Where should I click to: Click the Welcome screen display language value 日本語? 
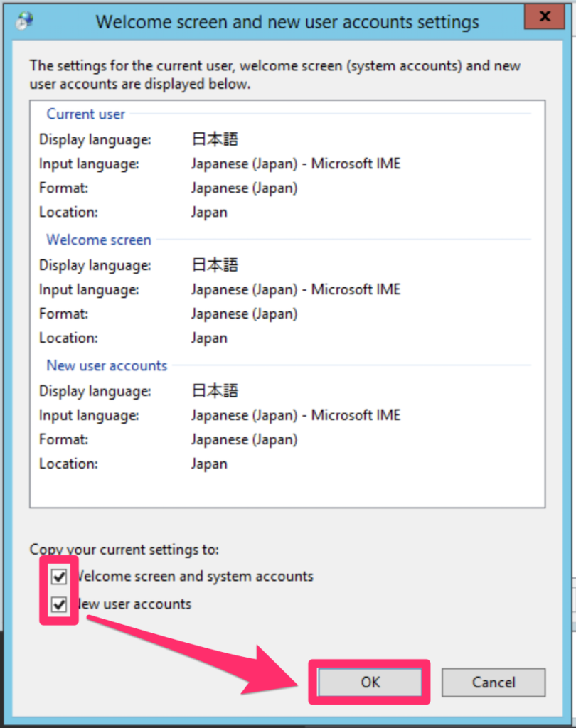(x=215, y=264)
